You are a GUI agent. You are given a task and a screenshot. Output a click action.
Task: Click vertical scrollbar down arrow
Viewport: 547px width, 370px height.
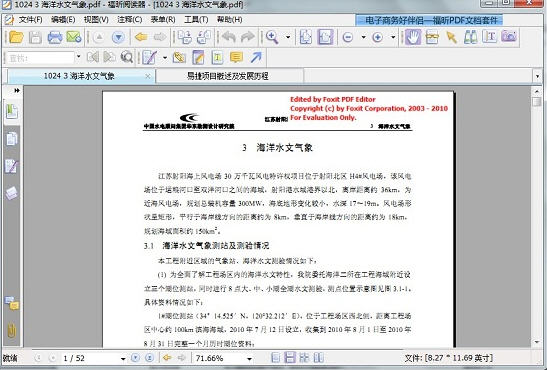pyautogui.click(x=537, y=342)
